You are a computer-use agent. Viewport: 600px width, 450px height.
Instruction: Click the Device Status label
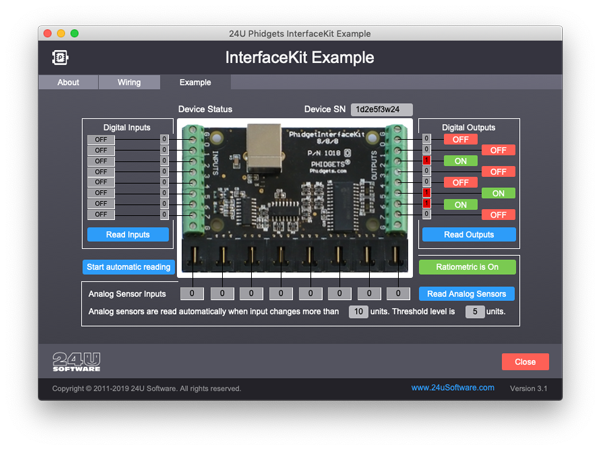click(x=205, y=109)
